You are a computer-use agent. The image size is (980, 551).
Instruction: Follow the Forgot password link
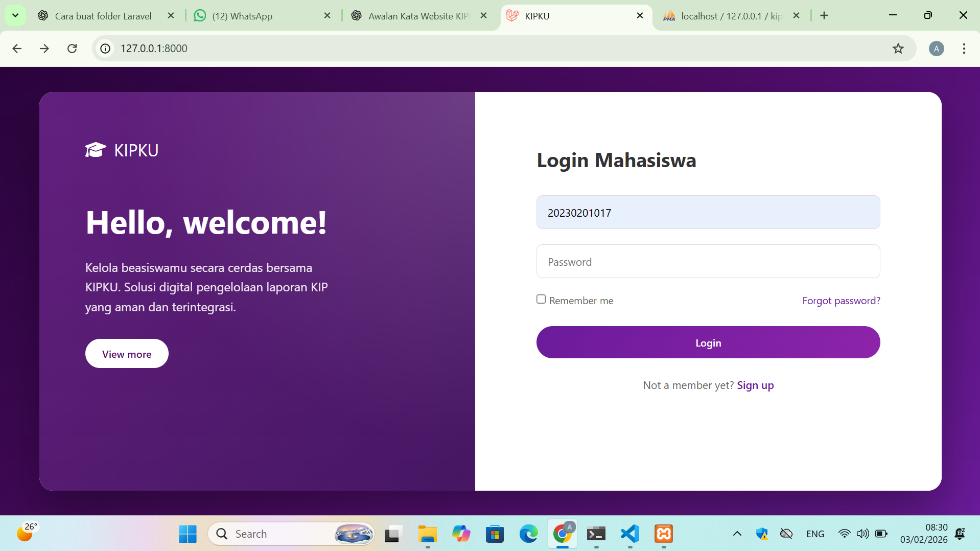click(x=841, y=301)
